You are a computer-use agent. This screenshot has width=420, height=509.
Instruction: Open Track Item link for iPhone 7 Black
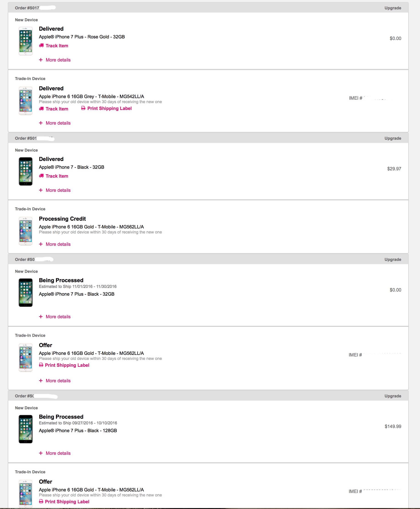[x=57, y=176]
